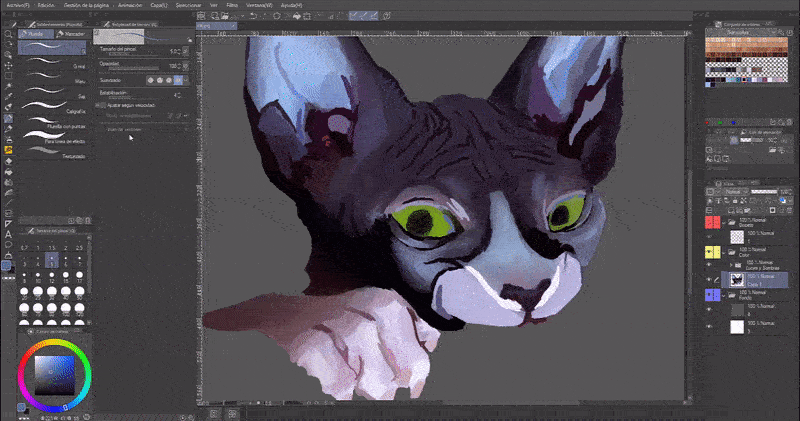Click the layer opacity slider
800x421 pixels.
[x=764, y=191]
